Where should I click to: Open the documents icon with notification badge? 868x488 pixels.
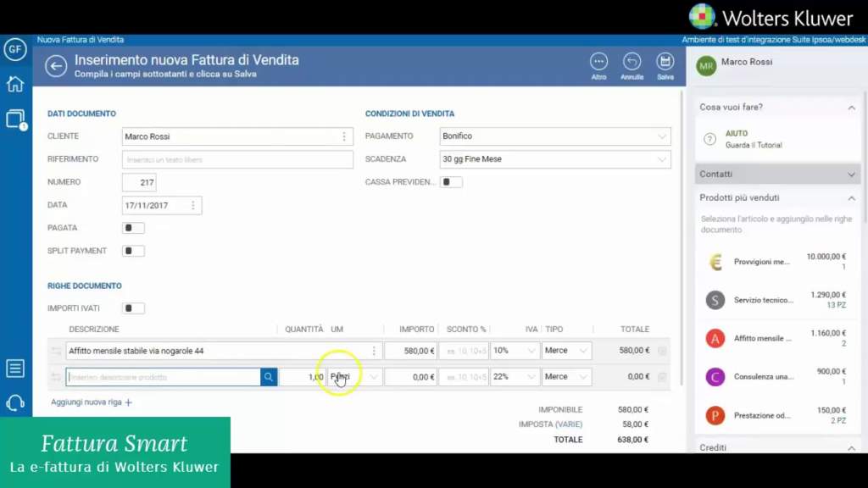tap(15, 119)
